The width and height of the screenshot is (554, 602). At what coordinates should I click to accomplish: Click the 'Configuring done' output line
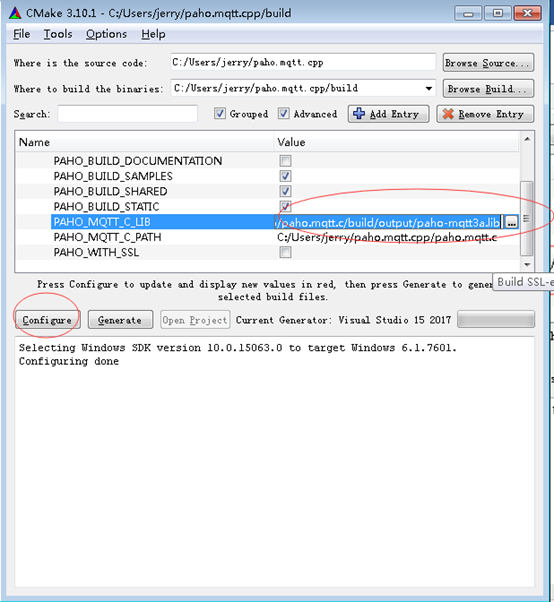click(69, 362)
